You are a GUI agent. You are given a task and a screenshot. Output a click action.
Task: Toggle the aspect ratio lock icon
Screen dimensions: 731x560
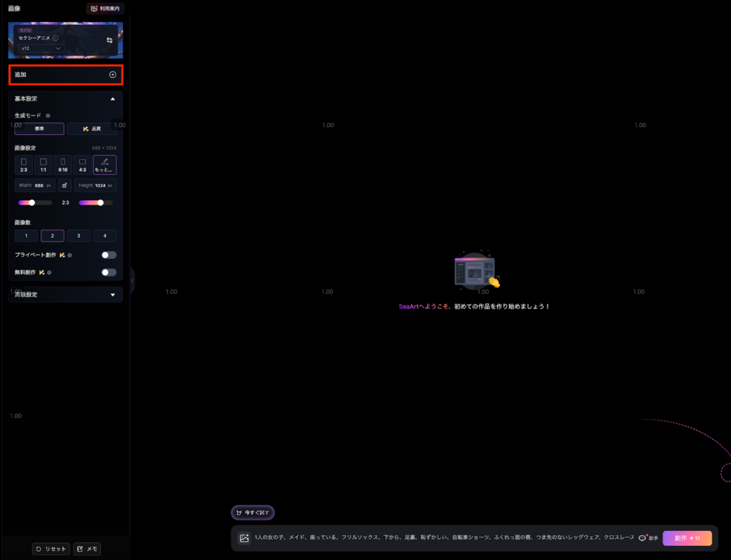pos(65,185)
